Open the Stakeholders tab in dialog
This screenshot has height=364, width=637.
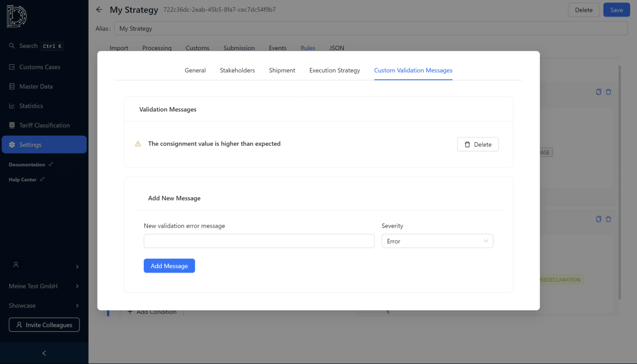237,71
